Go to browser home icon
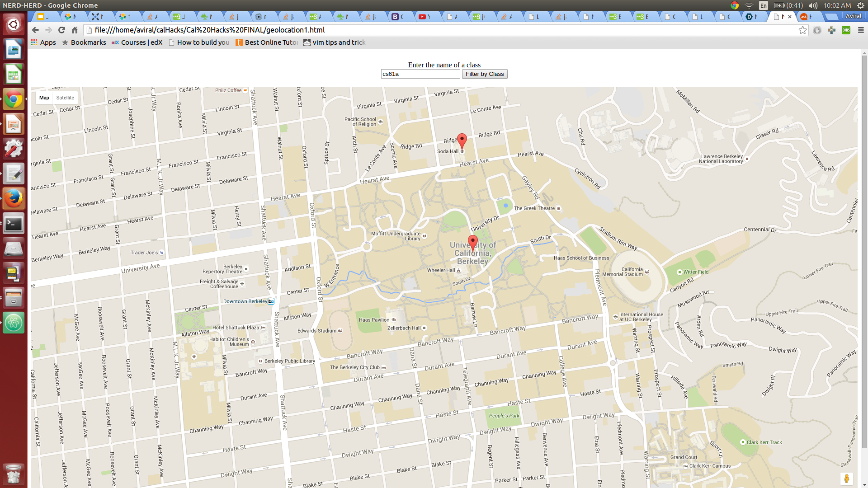This screenshot has height=488, width=868. click(x=75, y=30)
